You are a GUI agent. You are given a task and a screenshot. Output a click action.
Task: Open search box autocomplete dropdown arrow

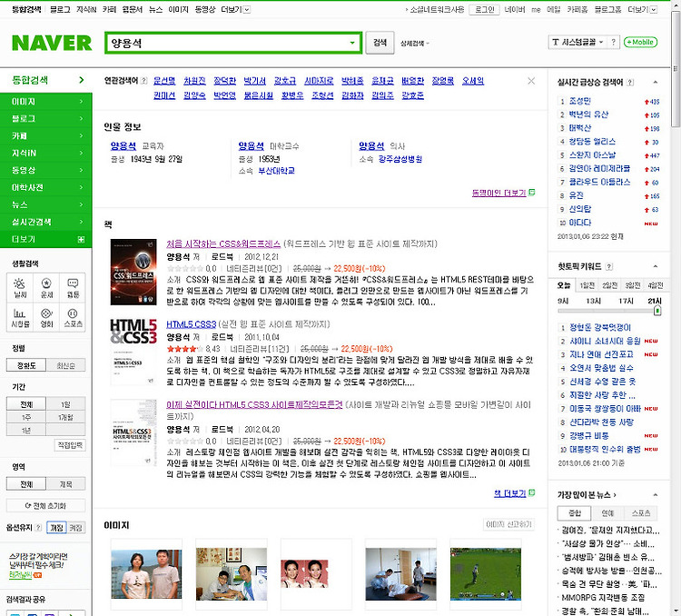(352, 43)
